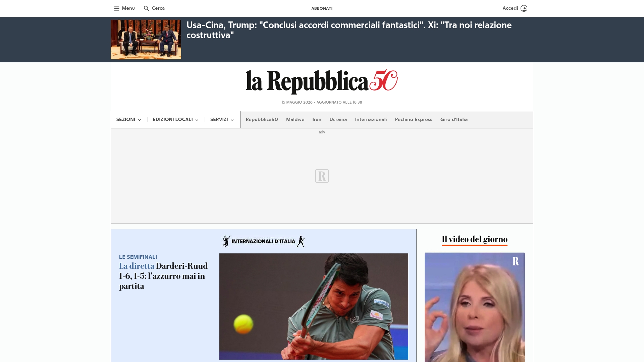The image size is (644, 362).
Task: Open the Repubblica50 topic link
Action: [262, 120]
